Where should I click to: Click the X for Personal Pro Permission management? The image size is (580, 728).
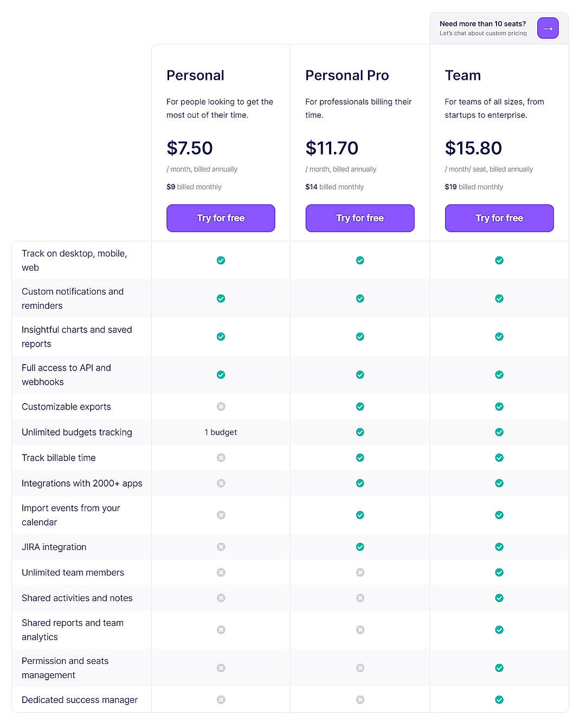pos(359,668)
